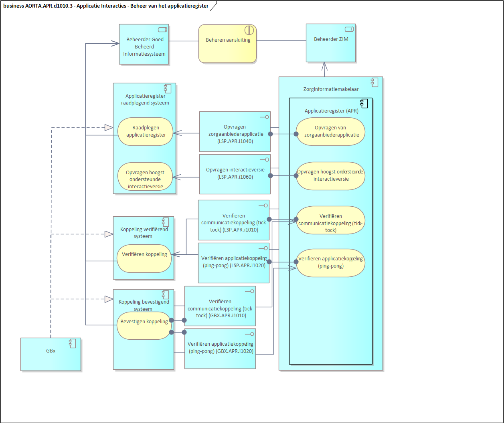Select Verifiëren applicatiekoppeling (ping-pong) function inside APR
The width and height of the screenshot is (504, 423).
tap(330, 262)
